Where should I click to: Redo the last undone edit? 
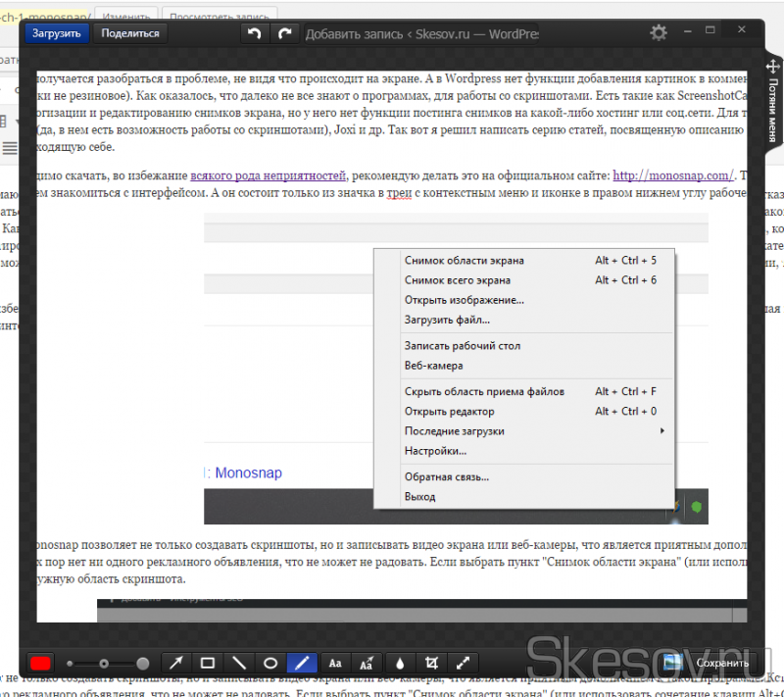(x=285, y=33)
